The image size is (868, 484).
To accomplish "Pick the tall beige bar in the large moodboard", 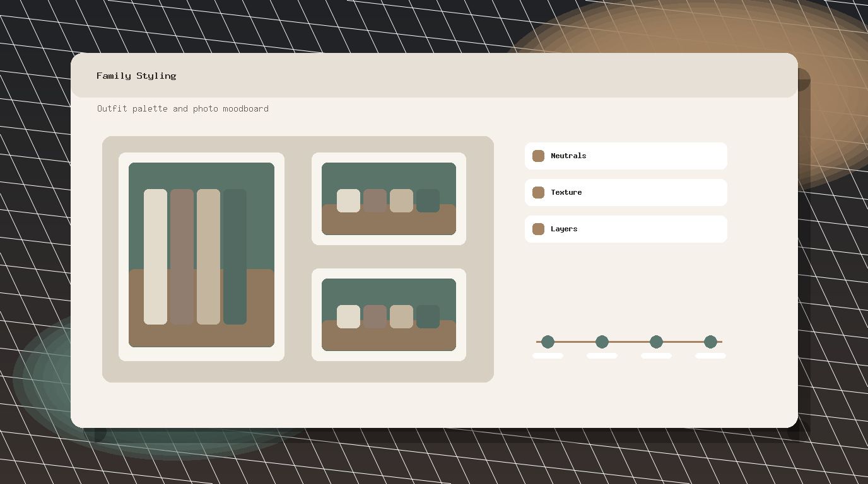I will click(x=208, y=256).
